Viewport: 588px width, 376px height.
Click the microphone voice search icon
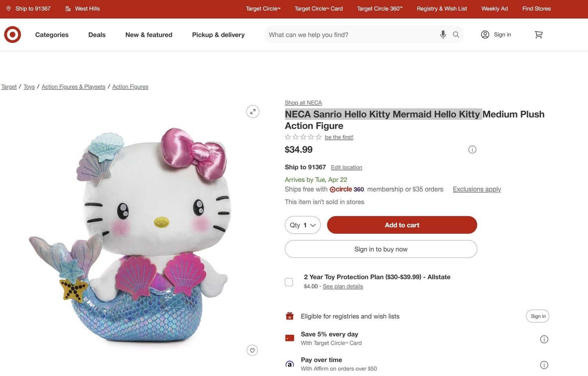[443, 35]
